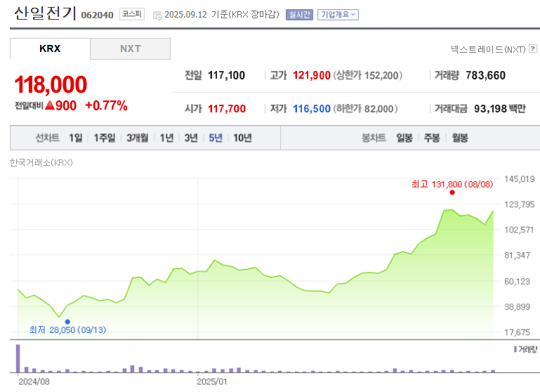Image resolution: width=540 pixels, height=392 pixels.
Task: Select the 10년 line chart period
Action: pos(242,138)
